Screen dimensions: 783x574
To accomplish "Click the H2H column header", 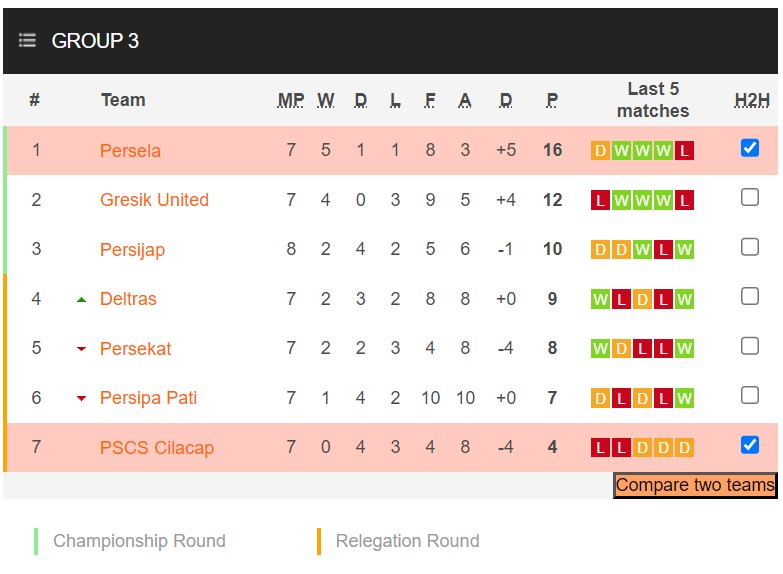I will (752, 100).
